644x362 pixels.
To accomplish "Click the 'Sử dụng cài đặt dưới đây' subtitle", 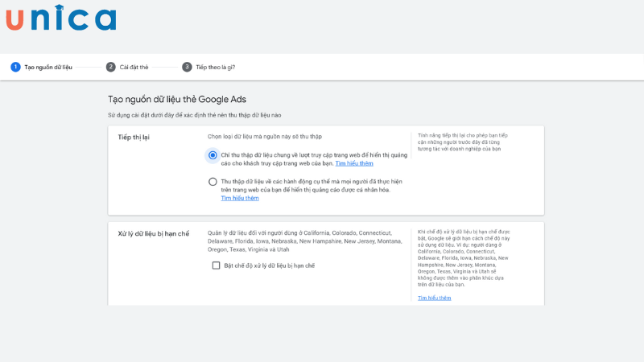I will (x=194, y=115).
